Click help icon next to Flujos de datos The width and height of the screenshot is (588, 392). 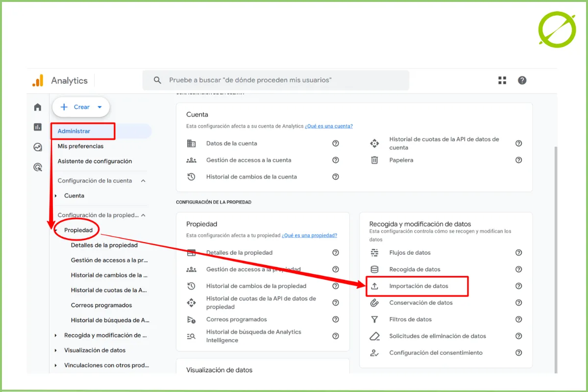[x=518, y=253]
